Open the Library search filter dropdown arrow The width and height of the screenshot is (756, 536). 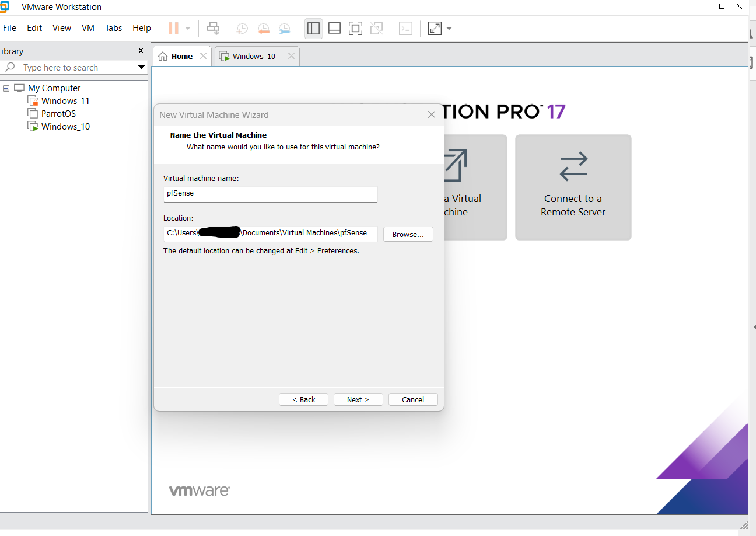(141, 68)
